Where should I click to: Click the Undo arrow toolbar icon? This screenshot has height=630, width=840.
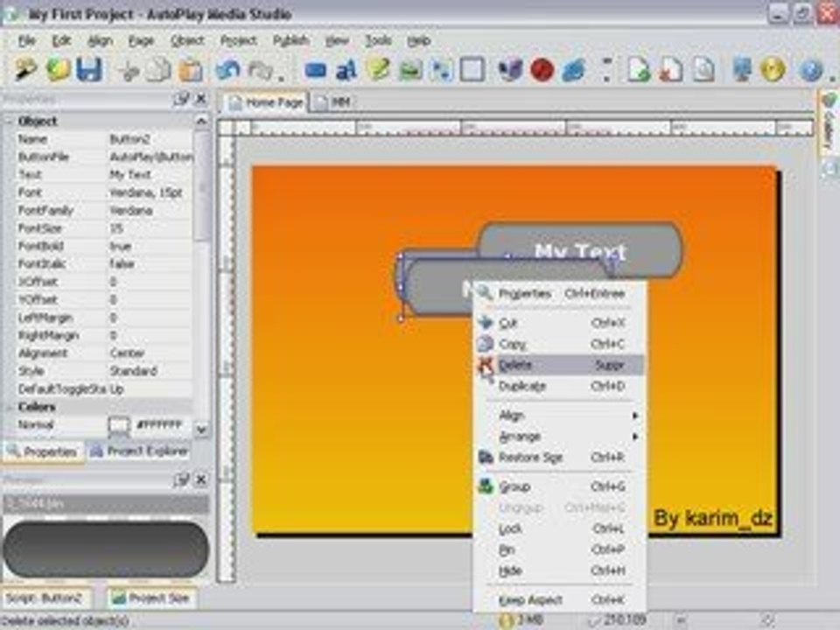click(x=227, y=70)
